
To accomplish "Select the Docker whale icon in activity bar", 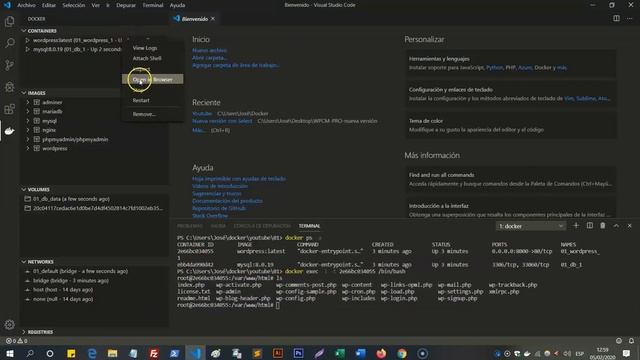I will 9,131.
